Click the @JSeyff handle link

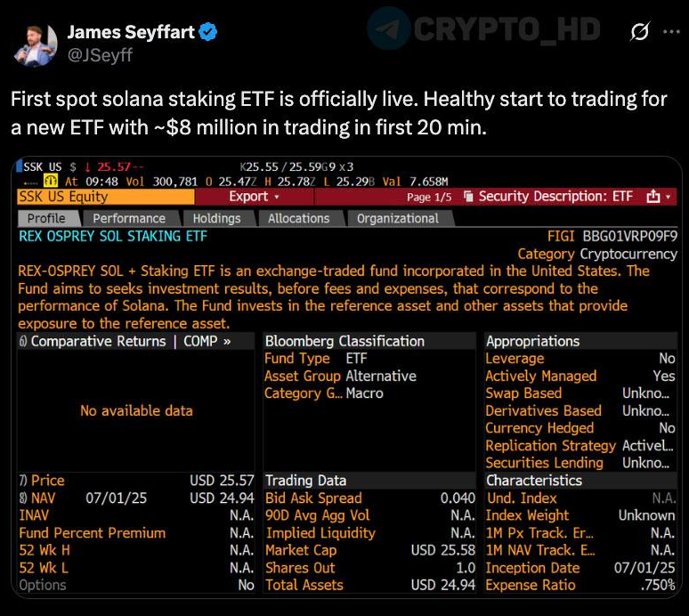point(100,55)
